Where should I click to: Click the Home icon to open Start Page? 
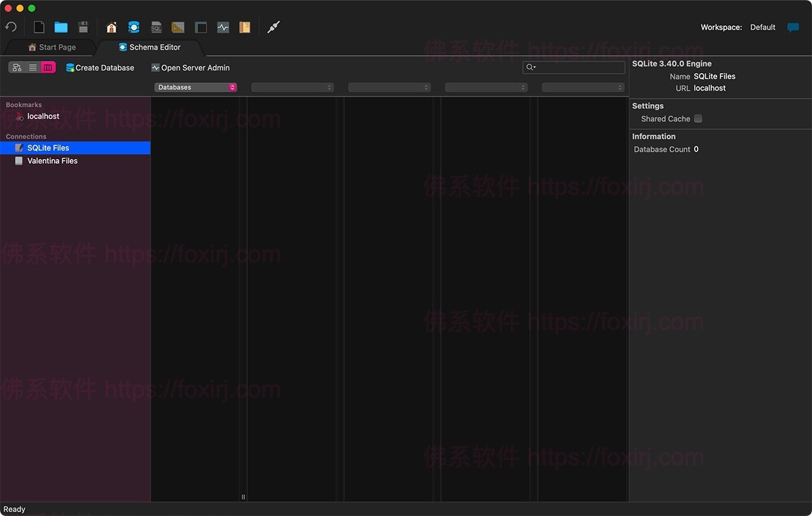tap(112, 27)
